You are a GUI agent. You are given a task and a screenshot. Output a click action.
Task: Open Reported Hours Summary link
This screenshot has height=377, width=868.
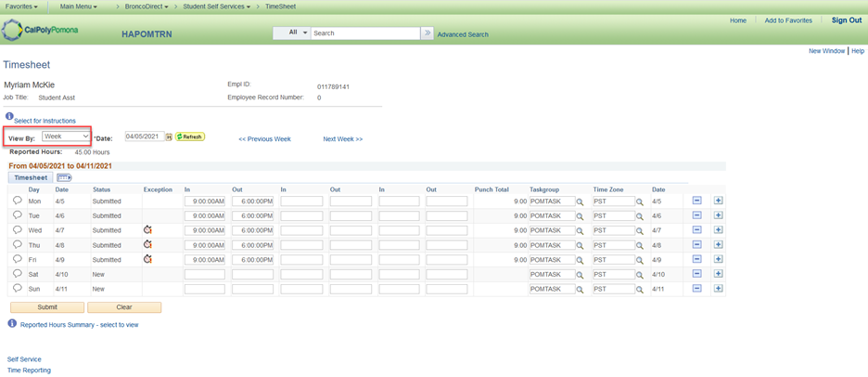coord(79,325)
